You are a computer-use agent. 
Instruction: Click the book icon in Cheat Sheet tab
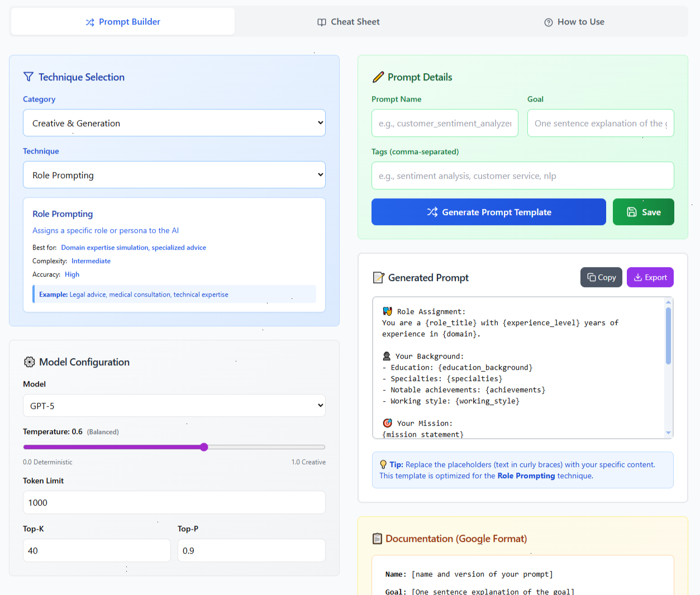pyautogui.click(x=322, y=22)
